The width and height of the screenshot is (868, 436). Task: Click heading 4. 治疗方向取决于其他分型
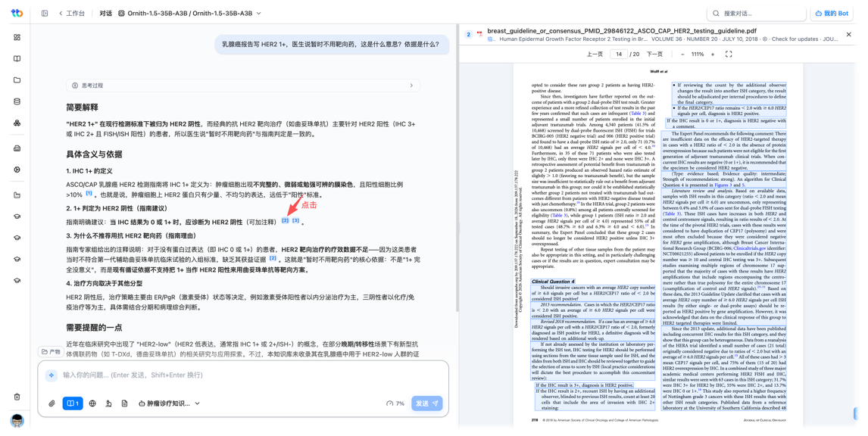coord(104,284)
